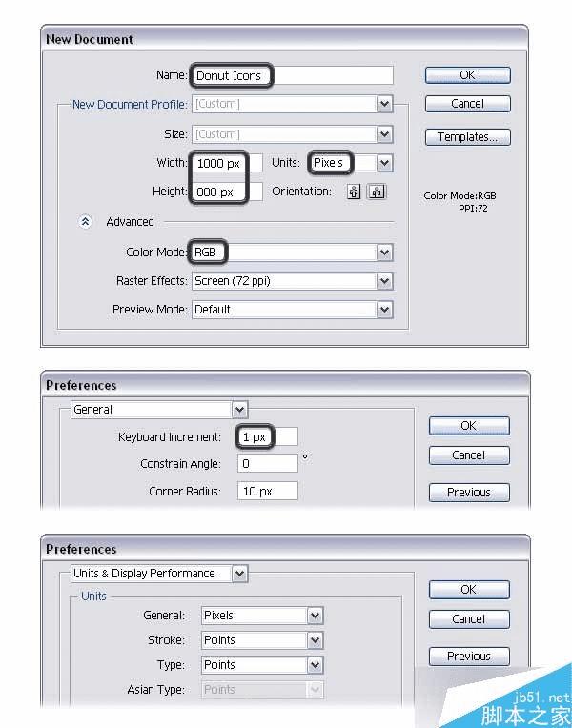Open Units & Display Performance category dropdown

tap(240, 574)
